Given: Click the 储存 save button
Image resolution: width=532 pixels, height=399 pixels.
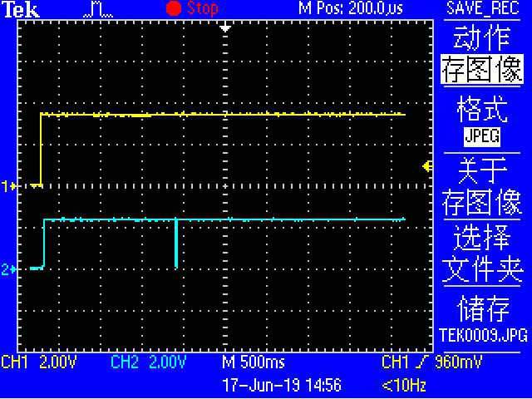Looking at the screenshot, I should (x=483, y=308).
